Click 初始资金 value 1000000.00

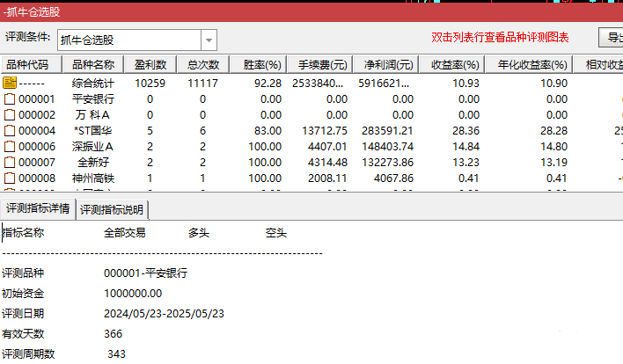(x=133, y=294)
